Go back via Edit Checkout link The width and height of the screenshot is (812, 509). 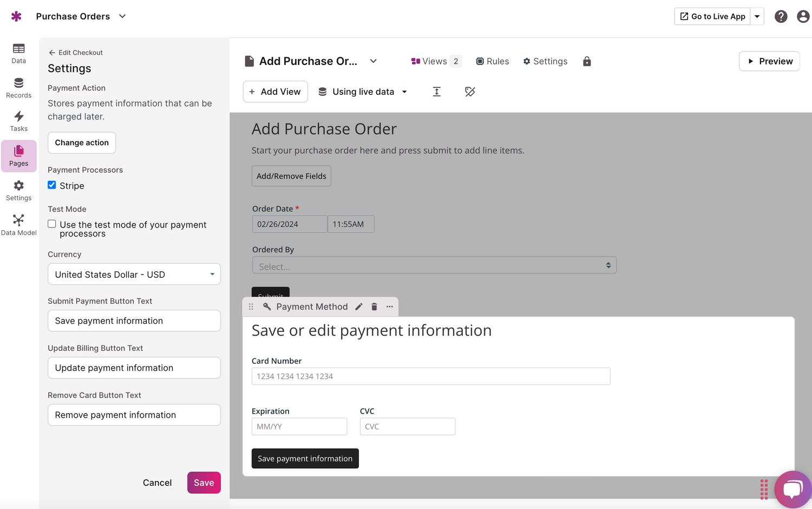(75, 52)
